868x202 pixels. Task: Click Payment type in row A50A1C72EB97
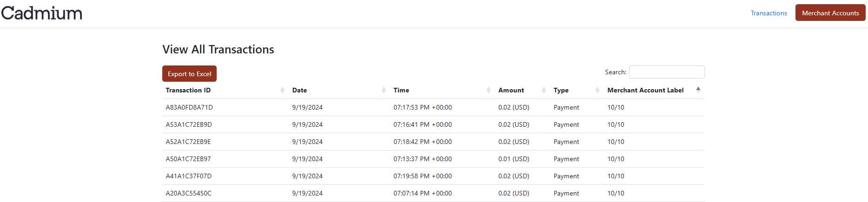(566, 159)
